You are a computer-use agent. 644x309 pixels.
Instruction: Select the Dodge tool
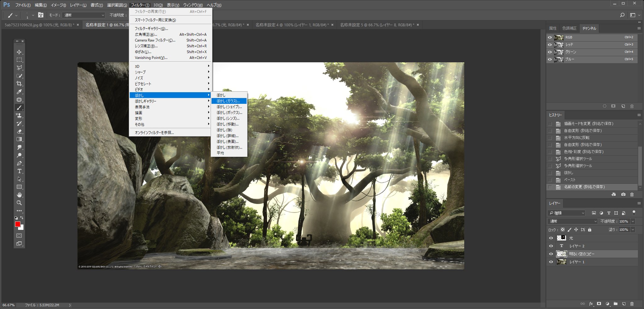tap(19, 155)
